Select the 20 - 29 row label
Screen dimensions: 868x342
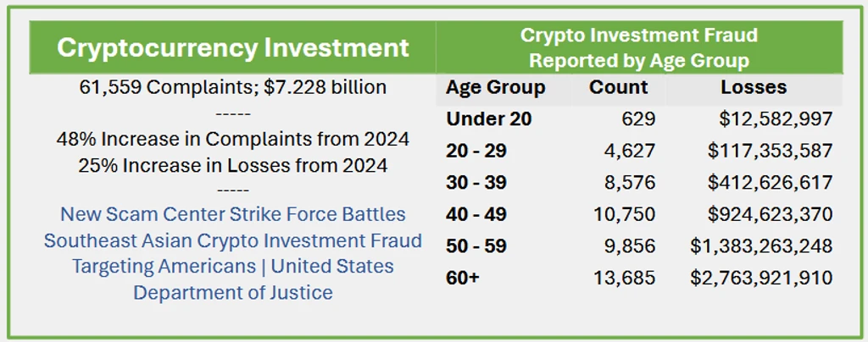point(476,151)
